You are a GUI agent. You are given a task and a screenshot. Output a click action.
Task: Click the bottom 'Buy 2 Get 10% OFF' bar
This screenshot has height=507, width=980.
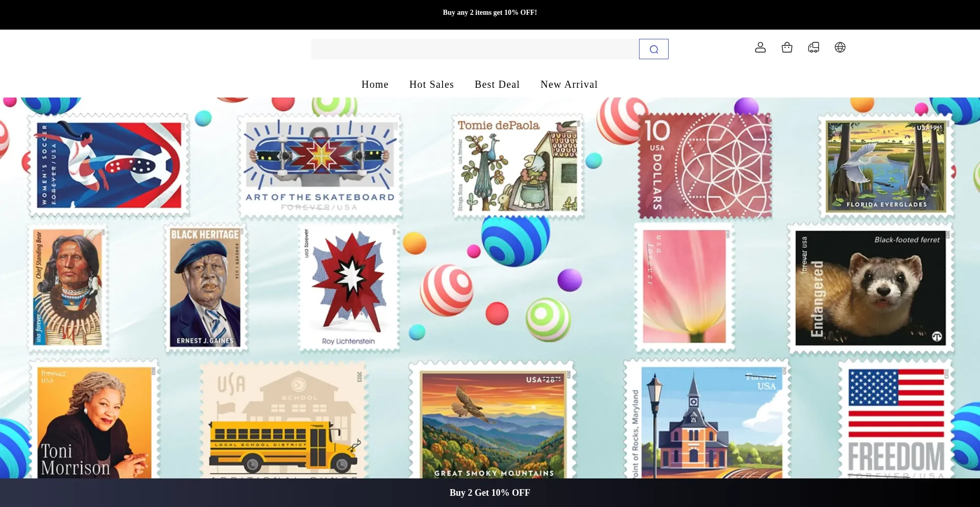coord(490,493)
